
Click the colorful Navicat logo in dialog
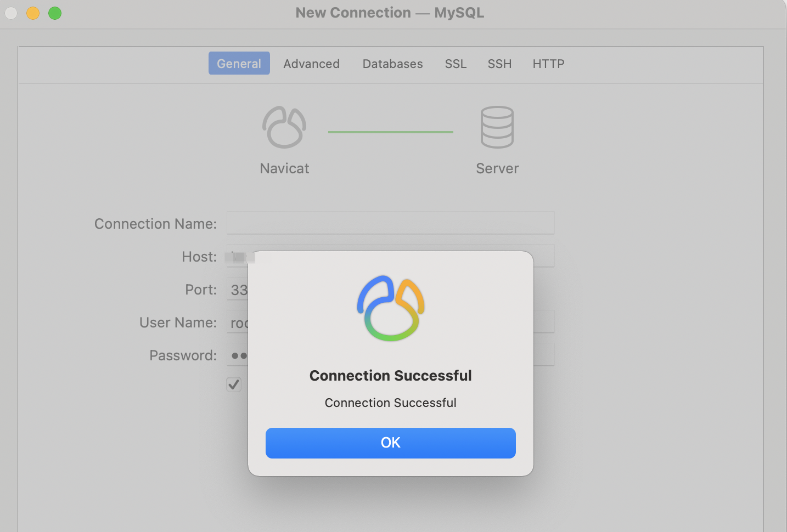(x=391, y=308)
